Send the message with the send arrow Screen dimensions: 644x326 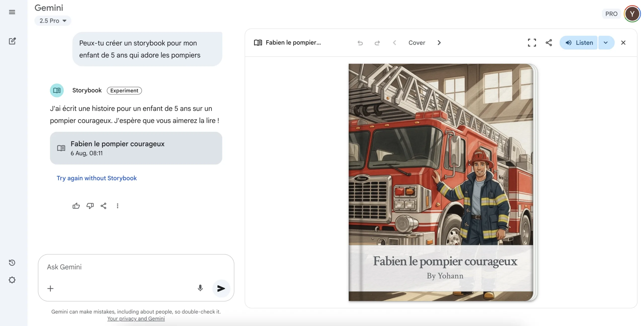point(221,289)
